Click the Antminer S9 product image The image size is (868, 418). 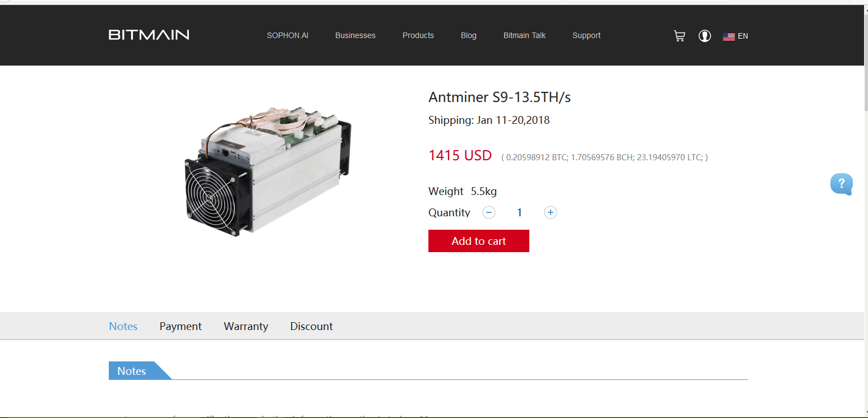[268, 170]
